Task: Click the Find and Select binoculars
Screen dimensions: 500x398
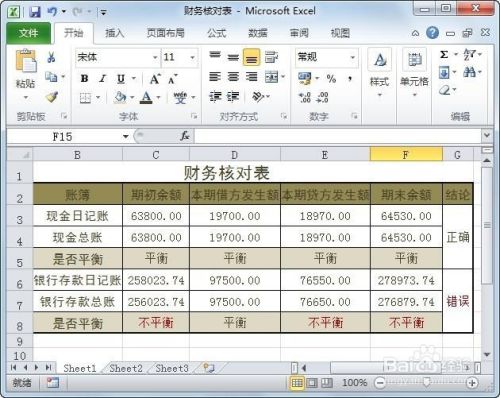Action: [469, 72]
